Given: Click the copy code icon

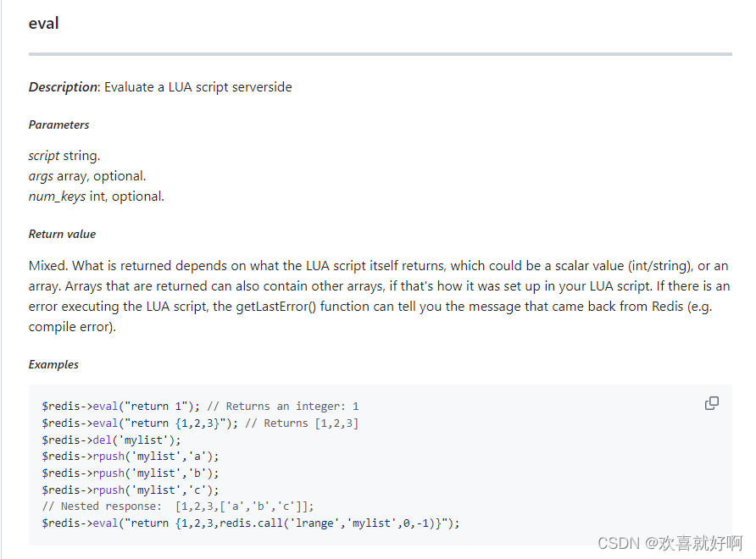Looking at the screenshot, I should 712,403.
